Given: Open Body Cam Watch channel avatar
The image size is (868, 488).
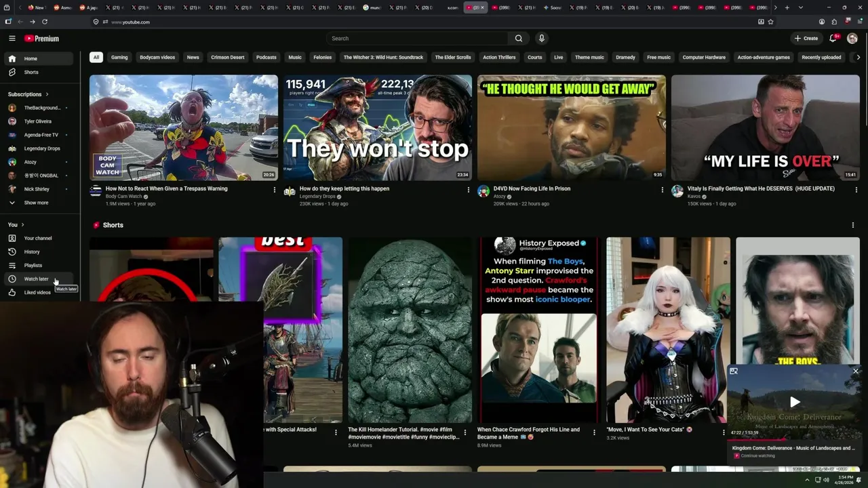Looking at the screenshot, I should (96, 192).
